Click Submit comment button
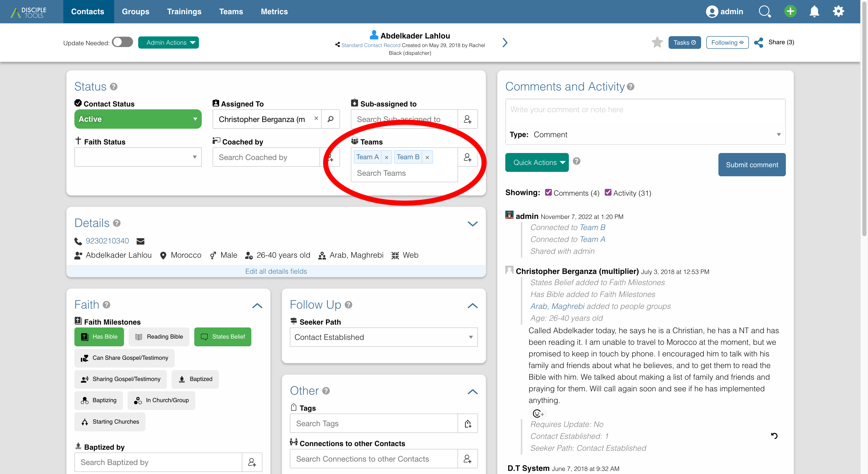 (x=752, y=165)
